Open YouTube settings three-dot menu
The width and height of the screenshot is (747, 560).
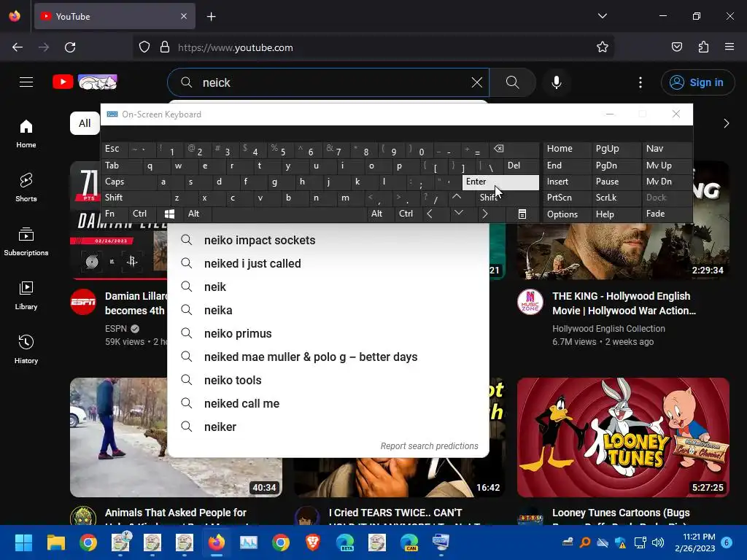pyautogui.click(x=640, y=82)
